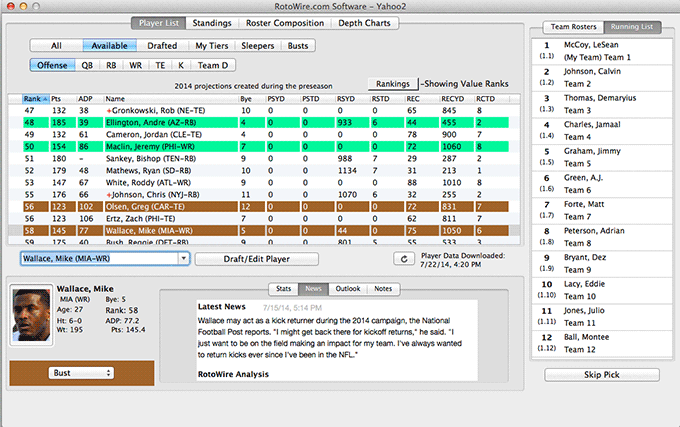Image resolution: width=680 pixels, height=427 pixels.
Task: Select the Gronkowski, Rob (NE-TE) row
Action: pos(265,111)
